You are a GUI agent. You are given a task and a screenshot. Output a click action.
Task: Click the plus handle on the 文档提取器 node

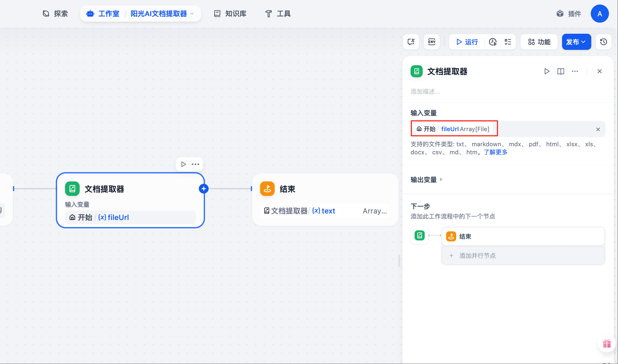[204, 189]
